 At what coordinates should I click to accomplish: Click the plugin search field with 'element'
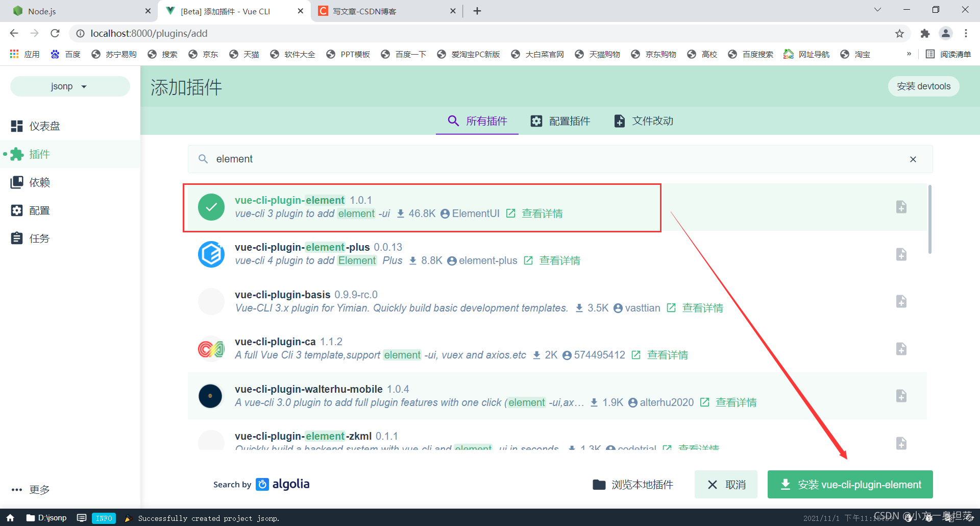click(x=560, y=159)
